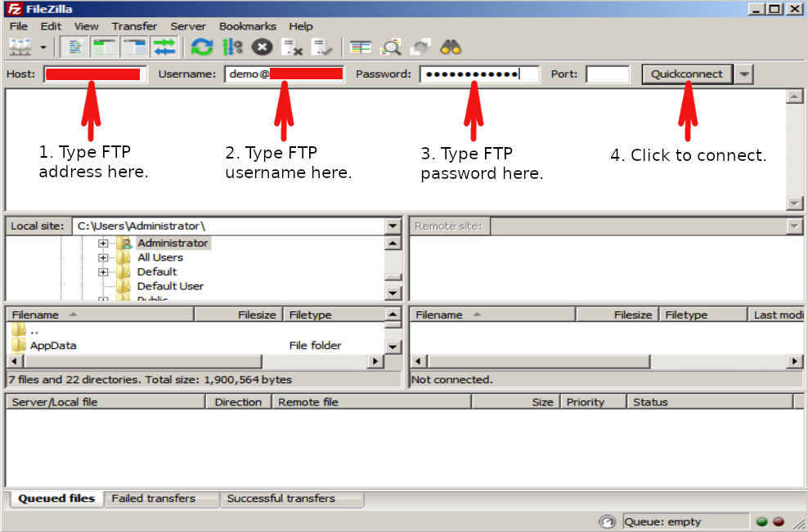Viewport: 808px width, 532px height.
Task: Click the speed limits icon in status bar
Action: pyautogui.click(x=607, y=521)
